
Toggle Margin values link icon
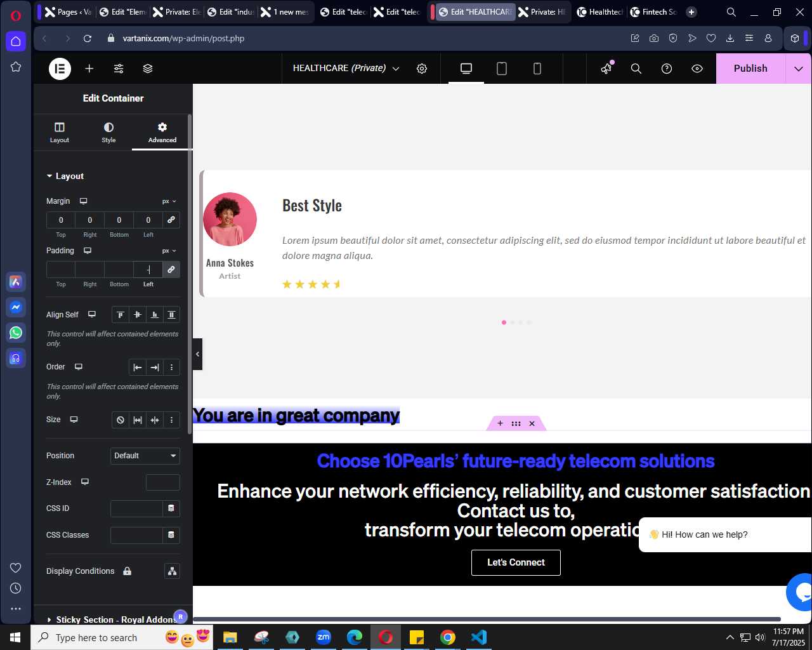(x=171, y=220)
